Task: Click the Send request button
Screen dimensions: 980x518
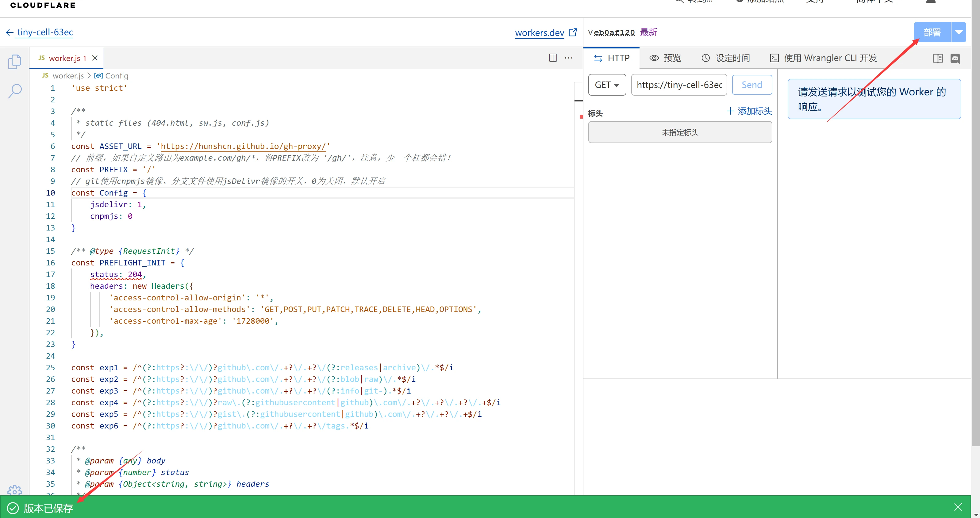Action: point(752,85)
